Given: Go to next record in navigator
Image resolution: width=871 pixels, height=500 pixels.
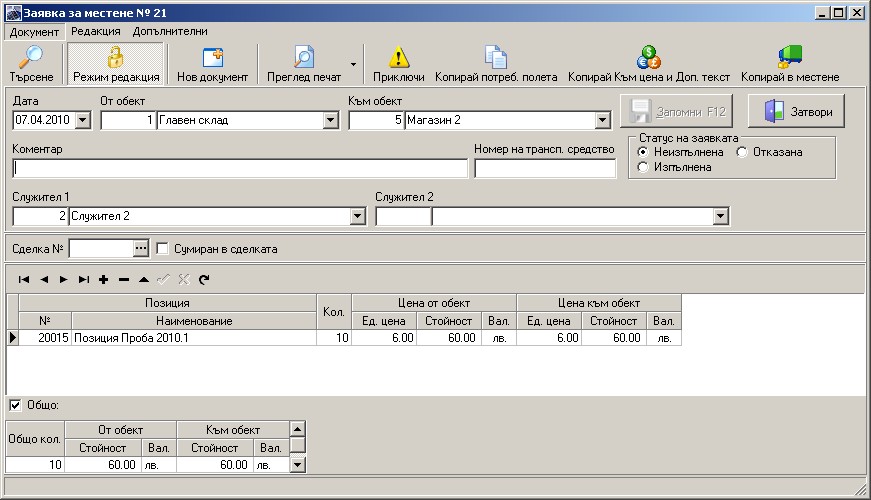Looking at the screenshot, I should (x=63, y=279).
